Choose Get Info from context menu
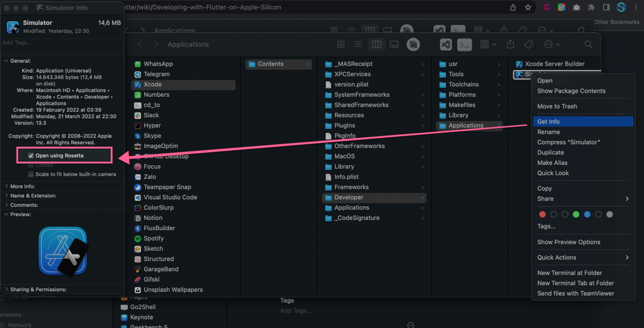 583,122
